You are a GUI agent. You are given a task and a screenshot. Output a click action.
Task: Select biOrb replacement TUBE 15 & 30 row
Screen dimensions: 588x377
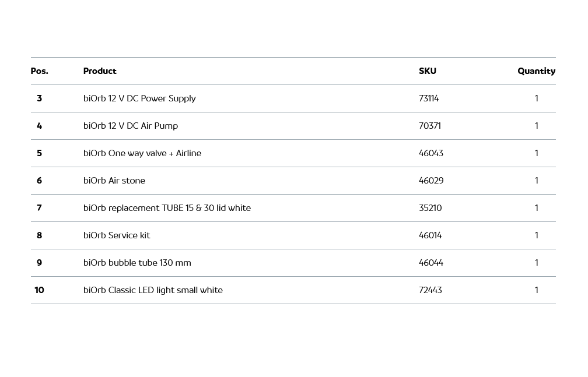pyautogui.click(x=167, y=208)
